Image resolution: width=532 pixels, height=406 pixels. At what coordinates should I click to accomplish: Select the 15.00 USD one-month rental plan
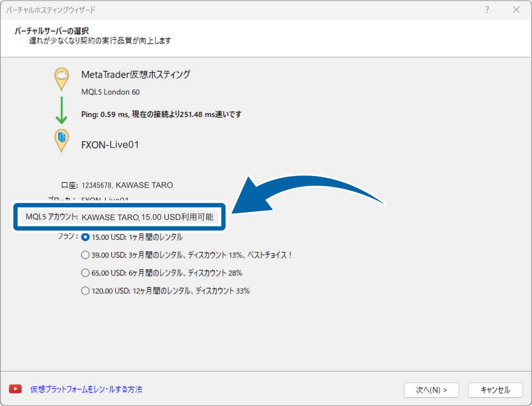[86, 237]
